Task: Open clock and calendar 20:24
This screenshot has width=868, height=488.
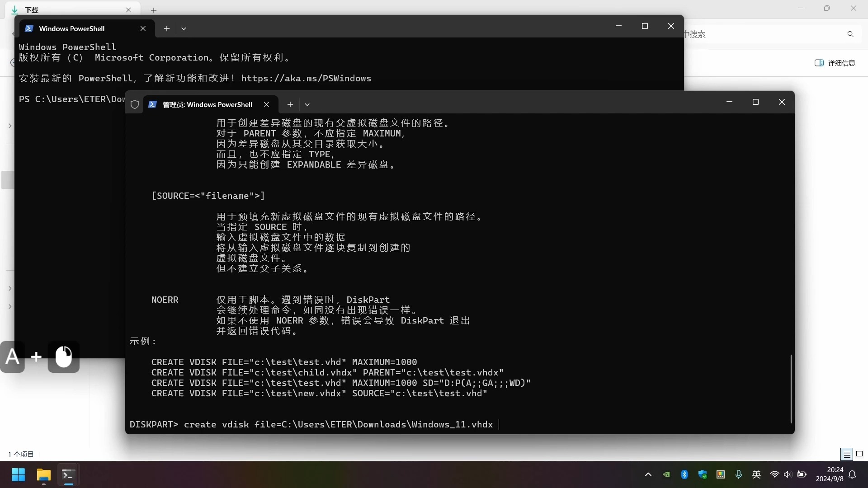Action: [830, 474]
